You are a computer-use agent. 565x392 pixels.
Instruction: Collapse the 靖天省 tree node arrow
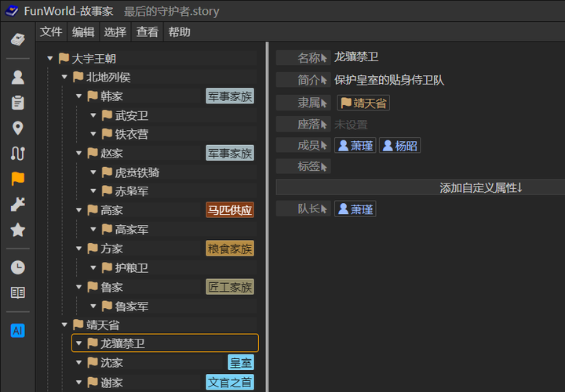pos(64,325)
